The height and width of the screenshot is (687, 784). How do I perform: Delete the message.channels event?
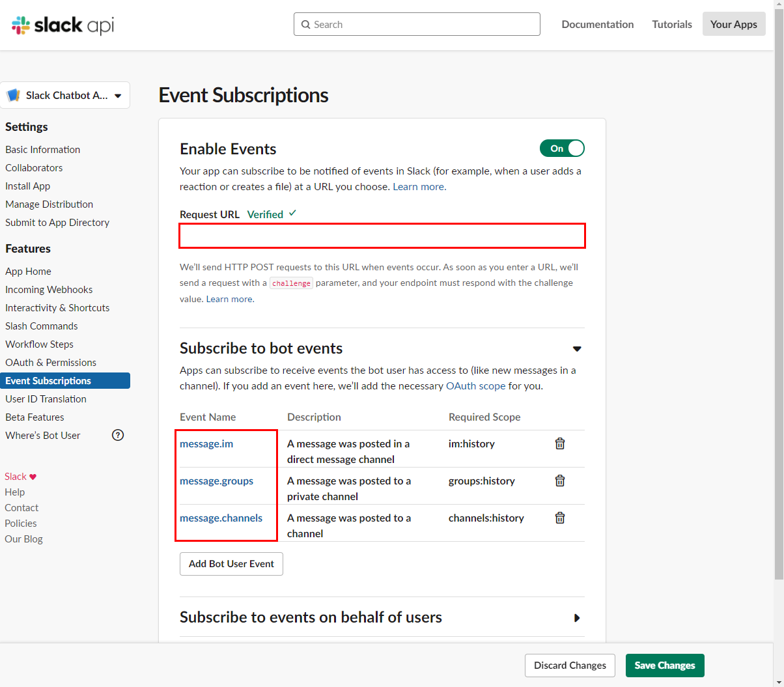560,518
